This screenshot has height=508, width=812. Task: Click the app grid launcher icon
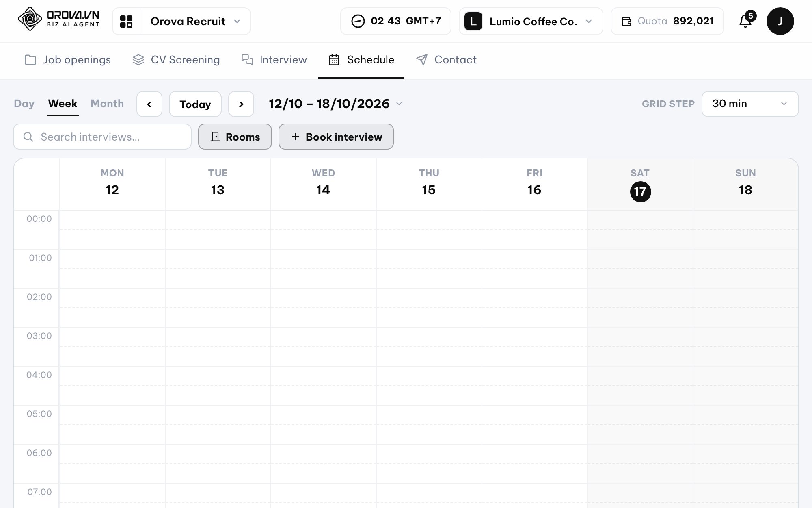pos(126,21)
